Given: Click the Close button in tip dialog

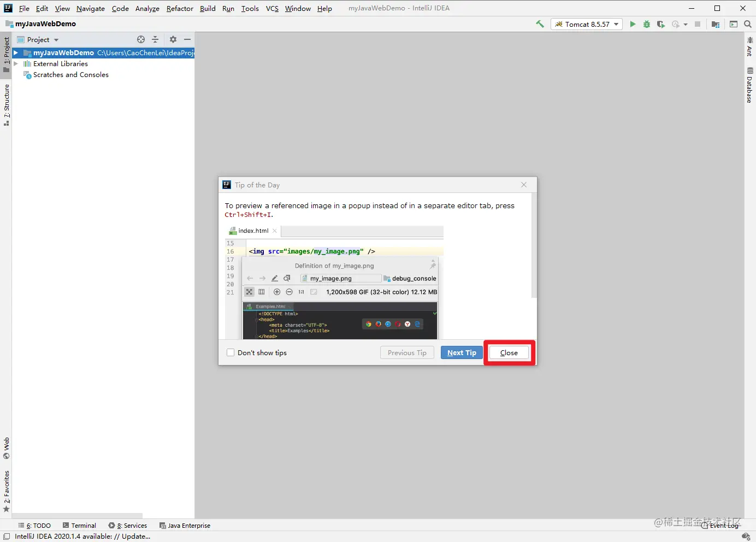Looking at the screenshot, I should tap(509, 352).
